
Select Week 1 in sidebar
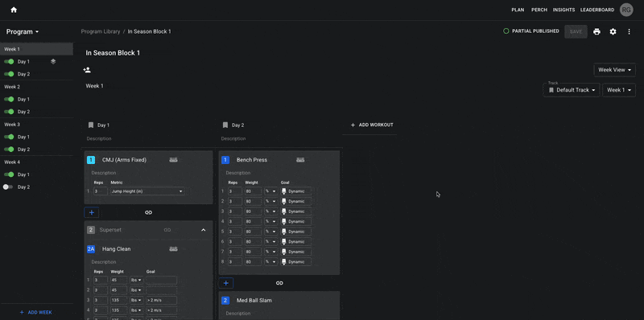[x=36, y=49]
